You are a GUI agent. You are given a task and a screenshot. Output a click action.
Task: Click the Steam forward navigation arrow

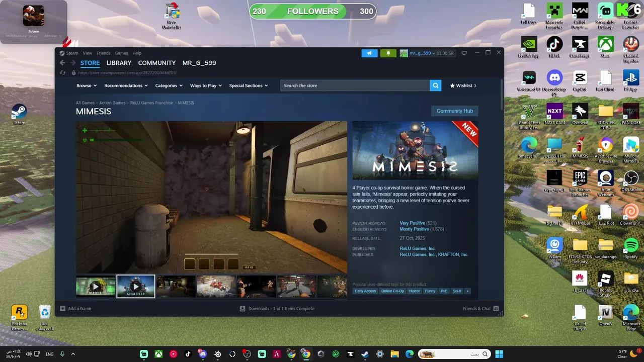coord(73,63)
